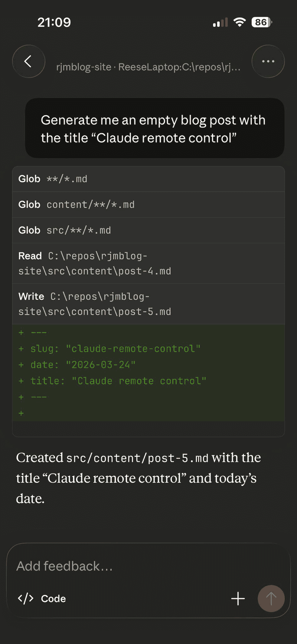This screenshot has height=644, width=297.
Task: Expand the Glob content/**/*.md row
Action: pyautogui.click(x=148, y=205)
